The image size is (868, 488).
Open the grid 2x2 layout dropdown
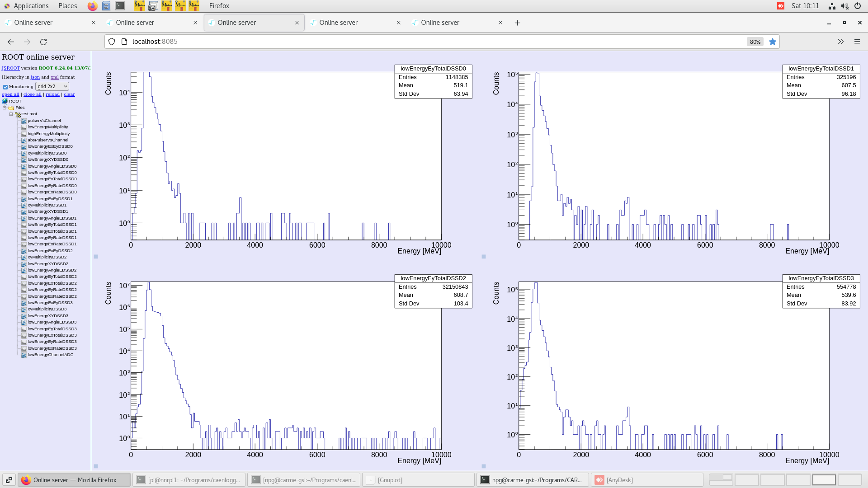(x=52, y=86)
